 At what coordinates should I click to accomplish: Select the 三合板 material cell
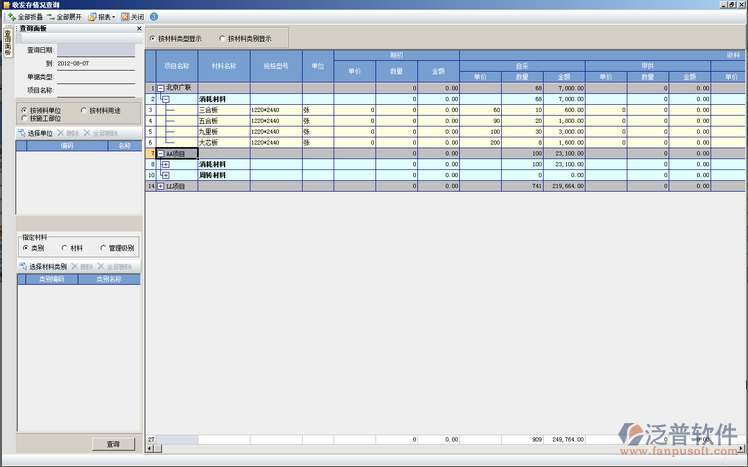(222, 110)
